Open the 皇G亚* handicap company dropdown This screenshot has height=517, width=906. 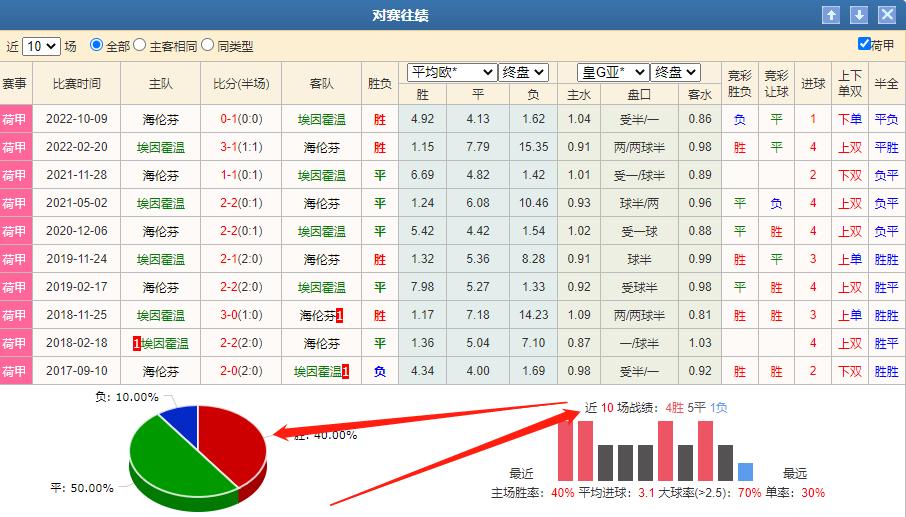[x=612, y=73]
